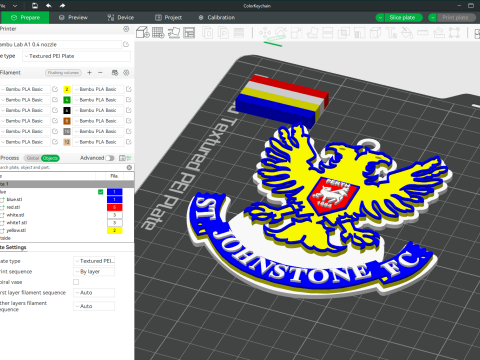Select the Measure ruler tool icon
Image resolution: width=480 pixels, height=360 pixels.
click(x=423, y=33)
